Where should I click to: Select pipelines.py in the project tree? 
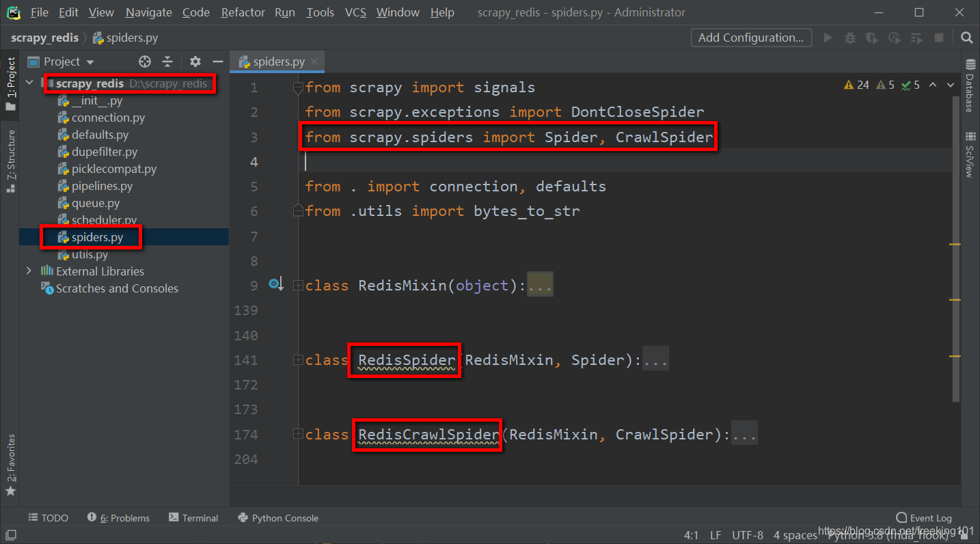[x=102, y=186]
